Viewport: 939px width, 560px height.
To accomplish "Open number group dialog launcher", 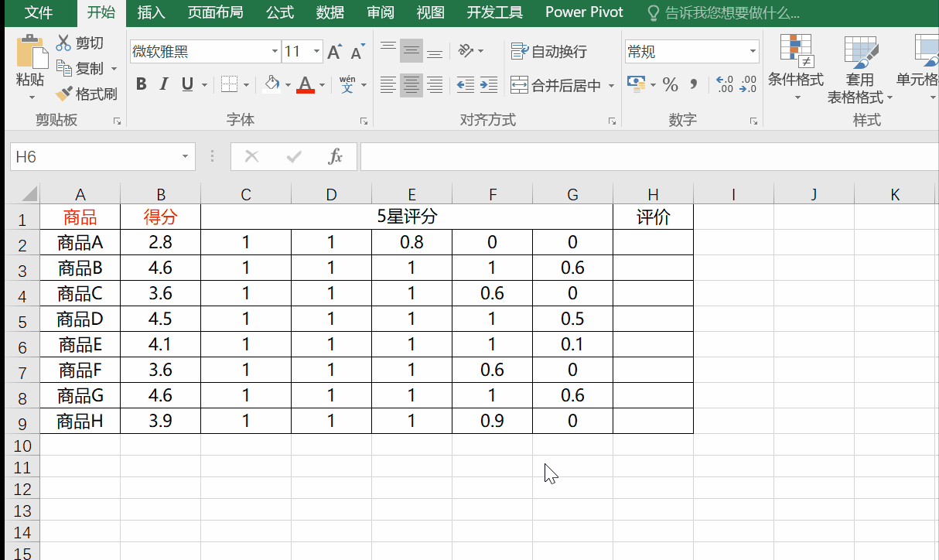I will click(x=753, y=121).
